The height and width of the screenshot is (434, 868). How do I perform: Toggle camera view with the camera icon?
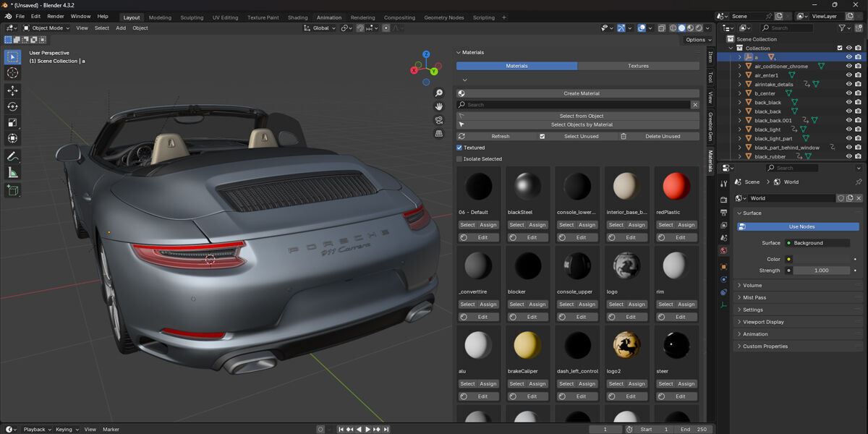point(439,120)
